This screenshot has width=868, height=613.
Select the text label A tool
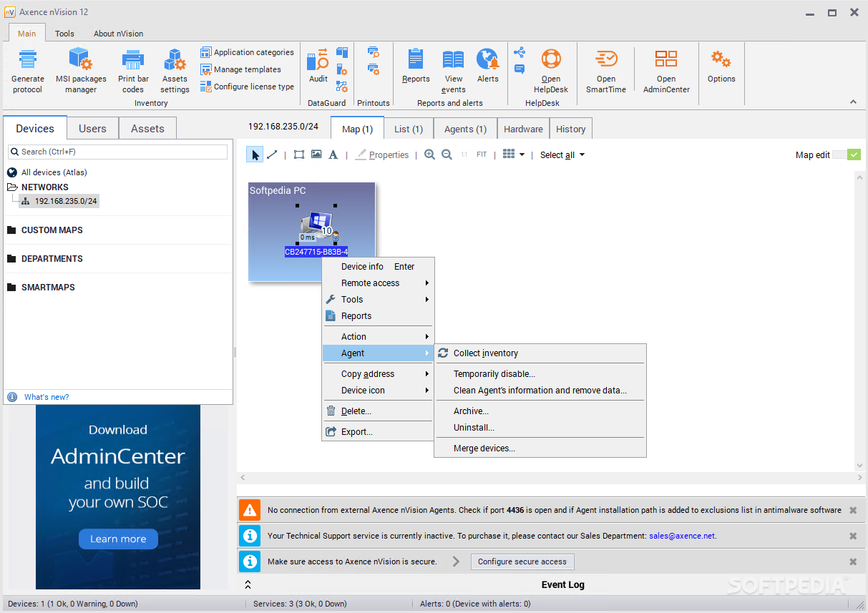coord(333,155)
